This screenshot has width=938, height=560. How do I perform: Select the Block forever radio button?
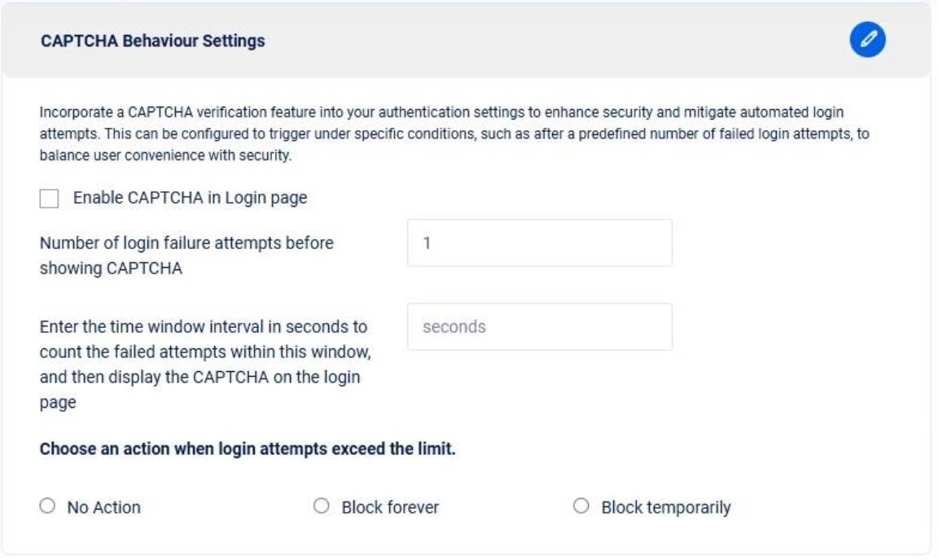(321, 507)
